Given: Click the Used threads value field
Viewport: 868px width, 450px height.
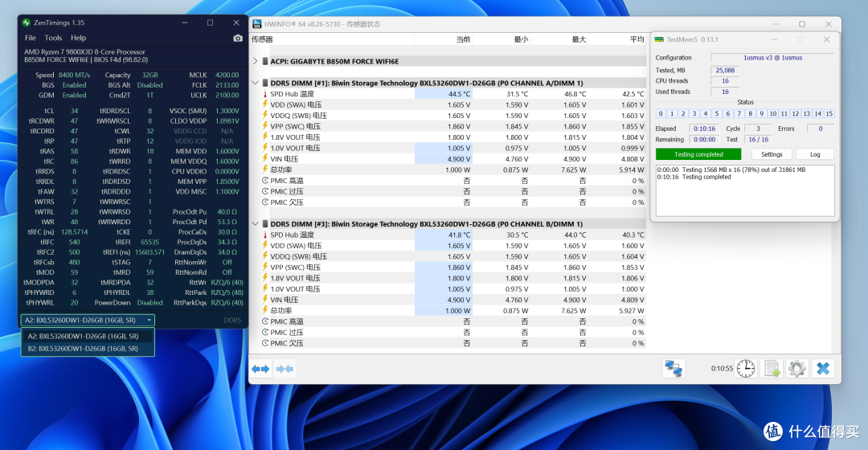Looking at the screenshot, I should pos(725,92).
